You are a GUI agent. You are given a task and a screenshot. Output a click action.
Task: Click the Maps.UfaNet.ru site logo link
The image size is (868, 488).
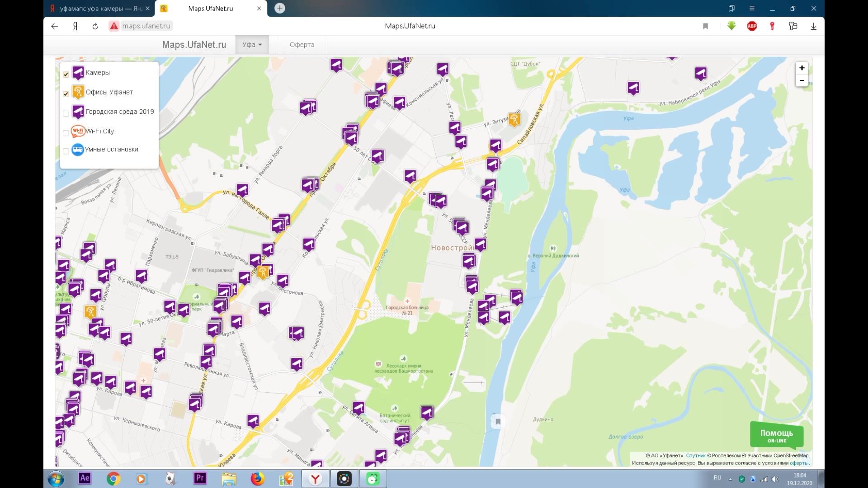pyautogui.click(x=194, y=45)
